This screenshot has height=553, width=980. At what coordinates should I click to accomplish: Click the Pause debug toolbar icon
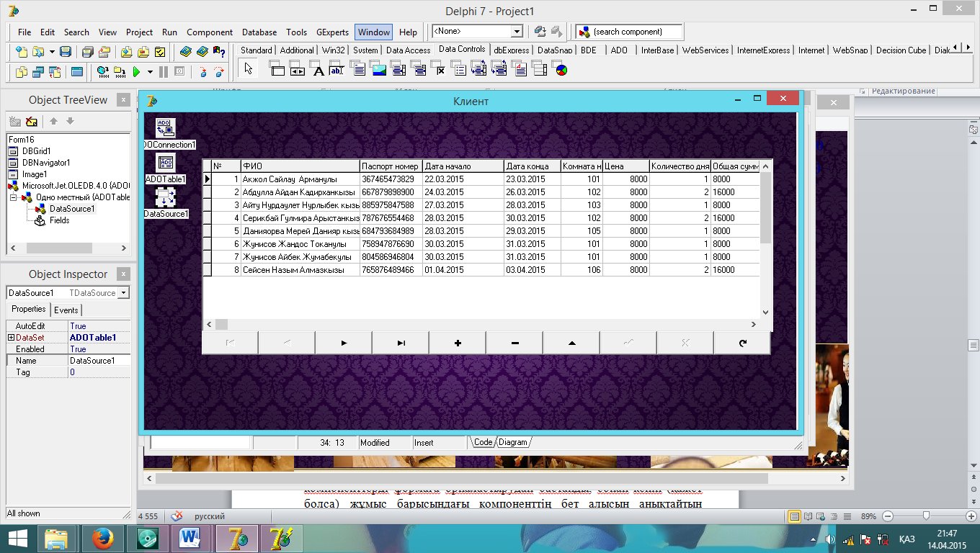[x=164, y=71]
